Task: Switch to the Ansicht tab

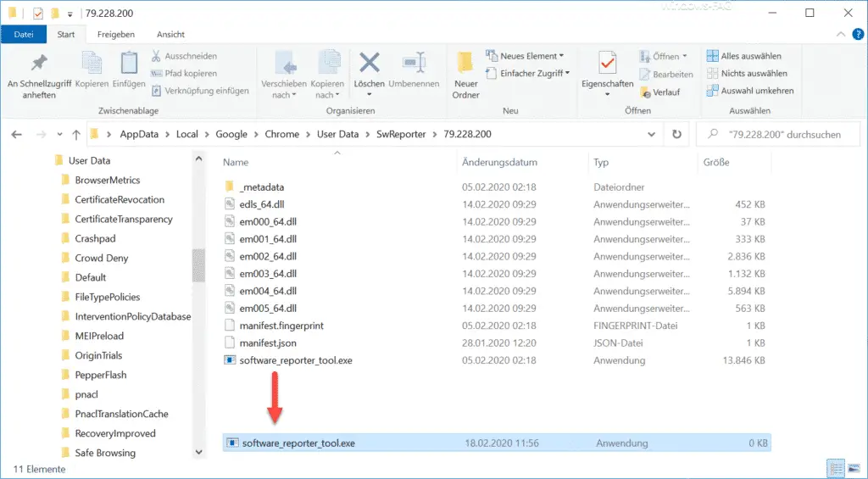Action: coord(170,34)
